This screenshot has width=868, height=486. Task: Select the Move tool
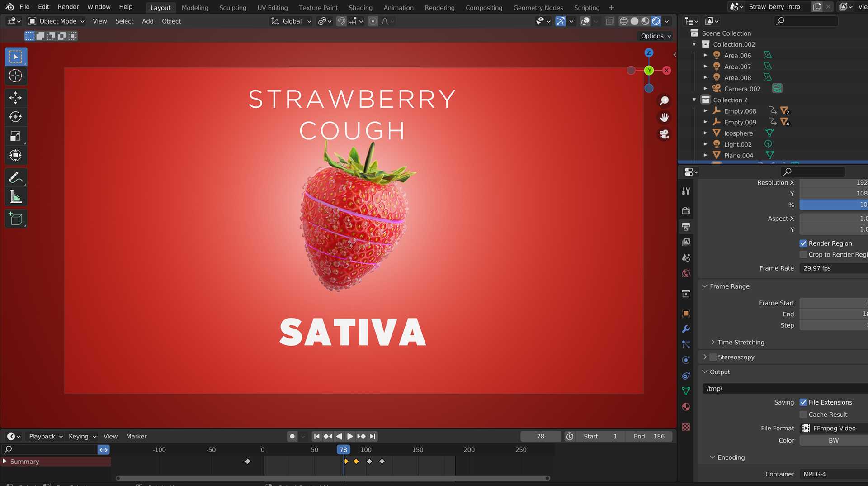pos(16,98)
